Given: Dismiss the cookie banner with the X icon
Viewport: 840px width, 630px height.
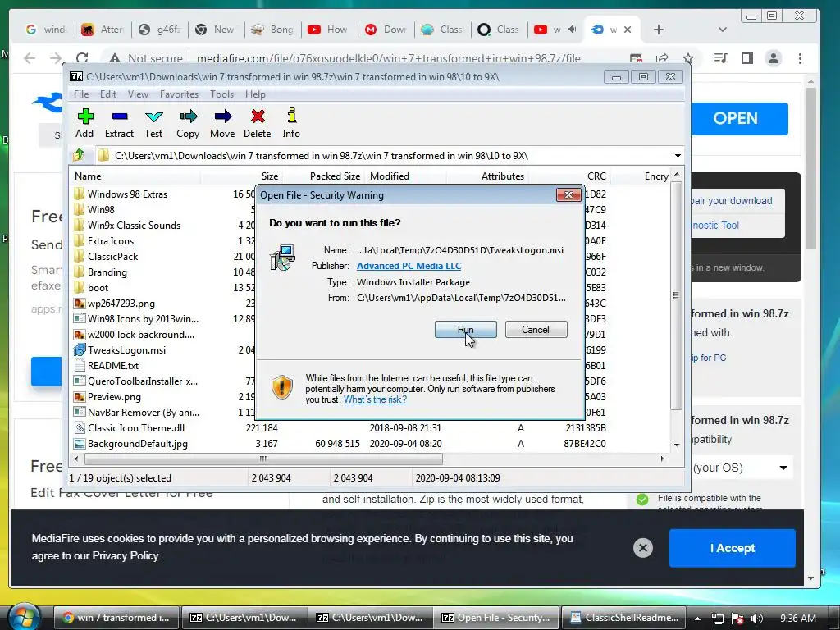Looking at the screenshot, I should tap(643, 547).
